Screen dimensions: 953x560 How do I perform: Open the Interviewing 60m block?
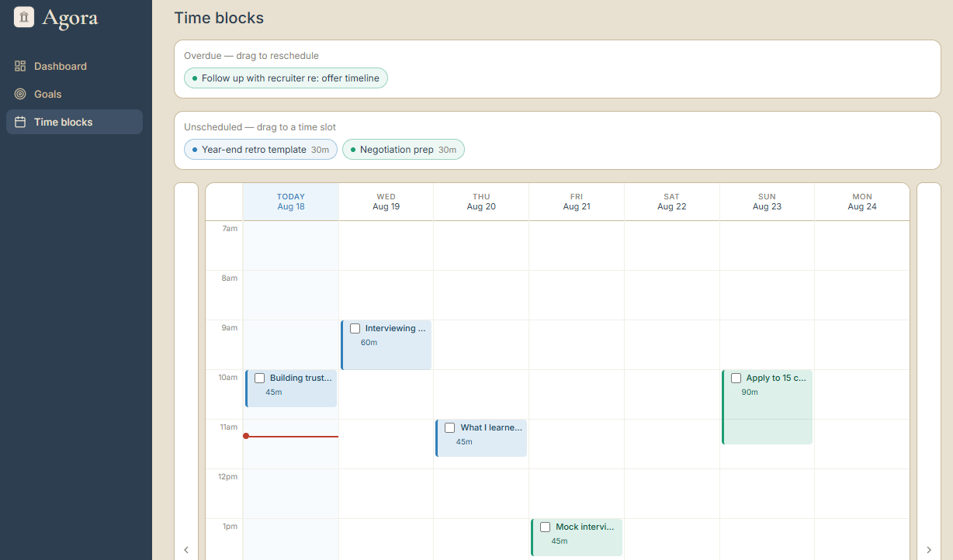pos(386,345)
